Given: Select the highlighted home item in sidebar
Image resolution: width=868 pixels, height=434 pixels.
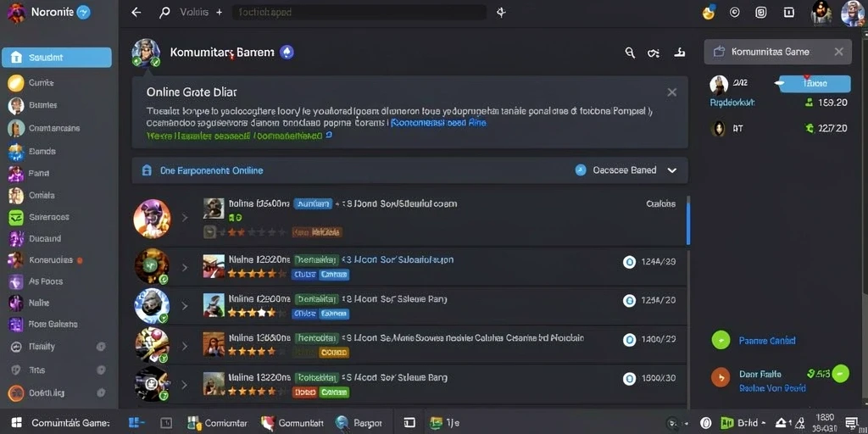Looking at the screenshot, I should tap(57, 58).
